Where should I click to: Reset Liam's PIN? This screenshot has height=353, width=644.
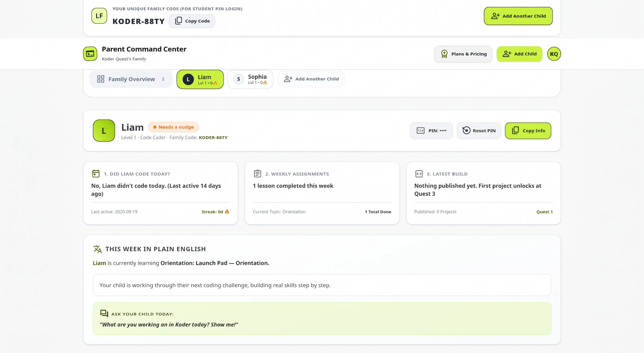pos(479,131)
